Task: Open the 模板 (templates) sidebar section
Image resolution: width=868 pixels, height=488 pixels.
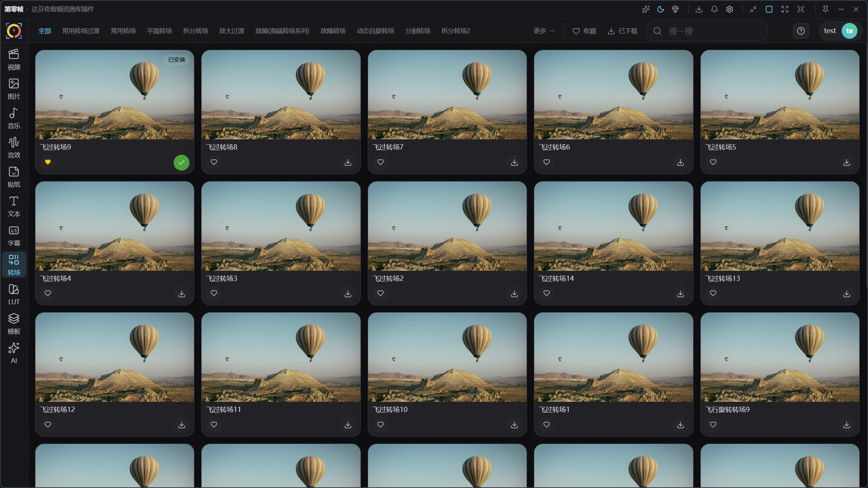Action: pos(14,324)
